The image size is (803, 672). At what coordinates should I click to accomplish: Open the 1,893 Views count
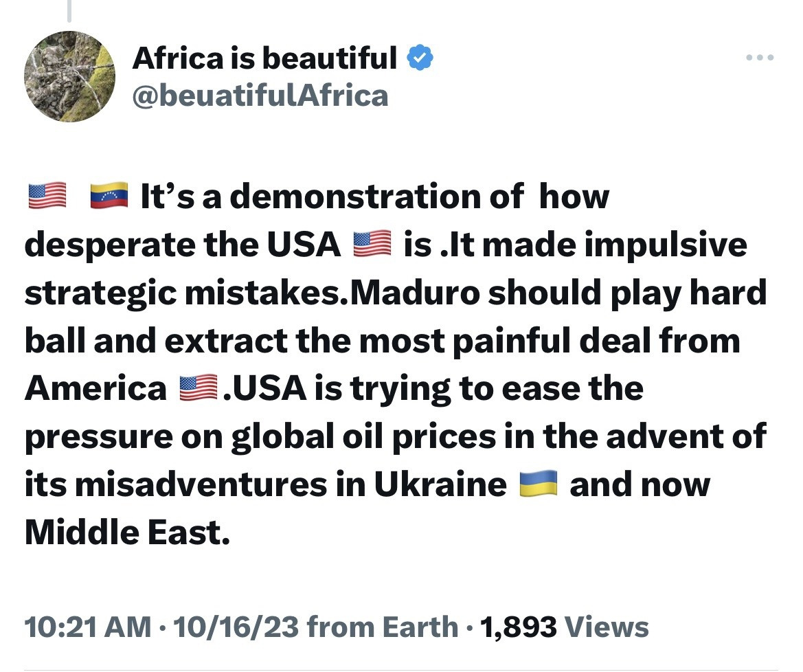click(565, 627)
